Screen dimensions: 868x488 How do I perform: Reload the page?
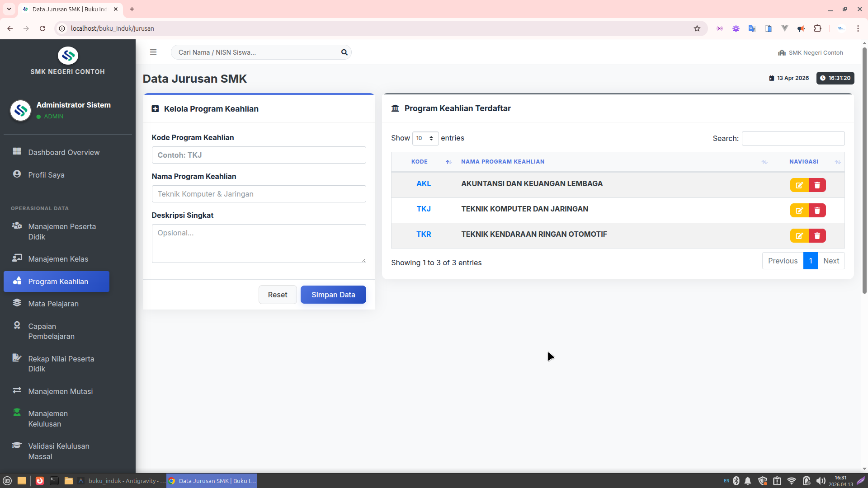pyautogui.click(x=42, y=28)
